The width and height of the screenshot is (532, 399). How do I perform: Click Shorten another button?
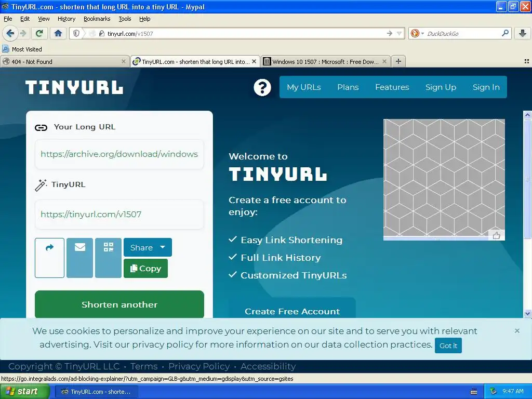[119, 304]
